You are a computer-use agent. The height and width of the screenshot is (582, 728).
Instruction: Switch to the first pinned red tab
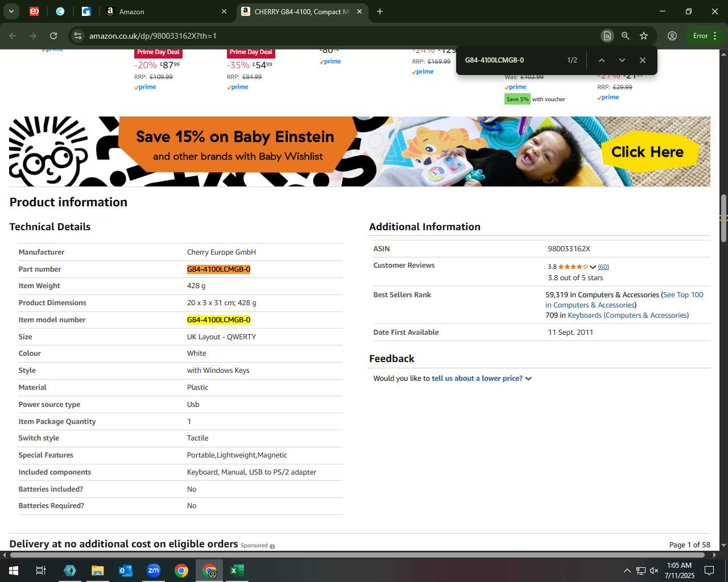coord(34,11)
